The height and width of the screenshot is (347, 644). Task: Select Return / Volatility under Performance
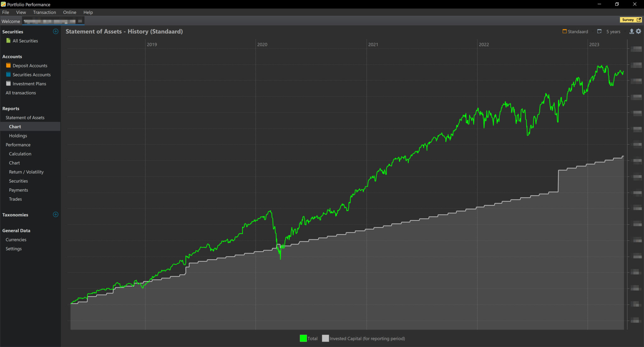(x=26, y=172)
